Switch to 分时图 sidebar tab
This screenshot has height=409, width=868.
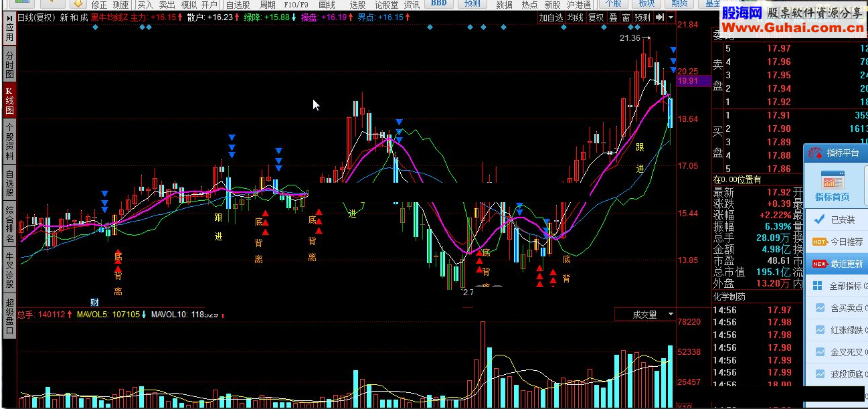(9, 63)
